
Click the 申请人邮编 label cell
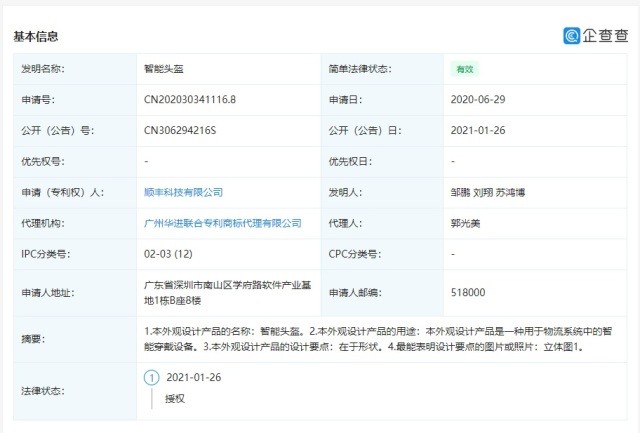(382, 293)
